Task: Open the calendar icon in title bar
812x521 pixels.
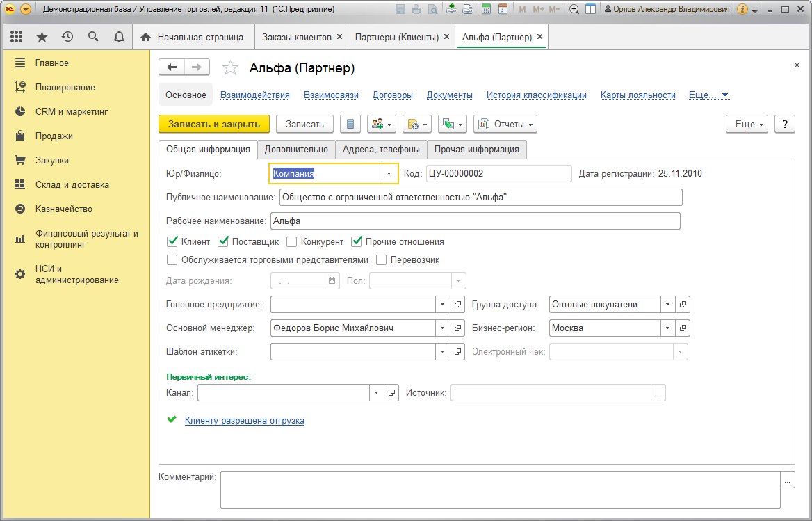Action: pos(503,9)
